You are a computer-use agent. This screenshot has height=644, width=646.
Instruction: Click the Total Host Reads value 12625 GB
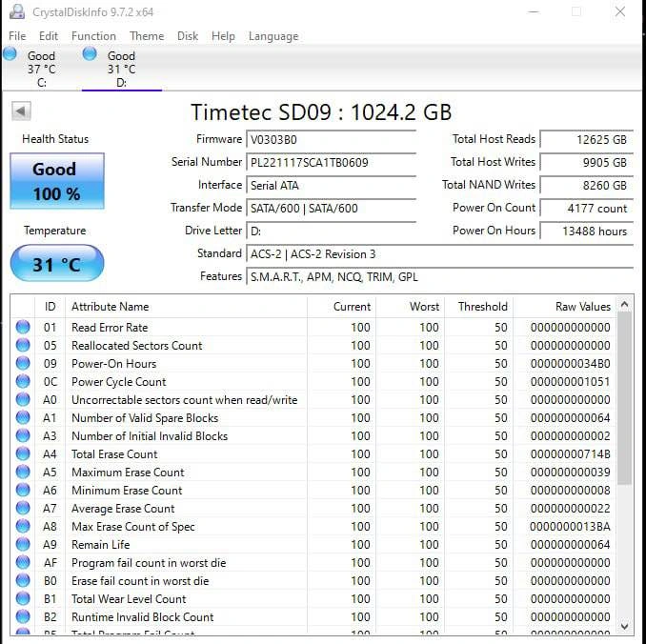(587, 140)
